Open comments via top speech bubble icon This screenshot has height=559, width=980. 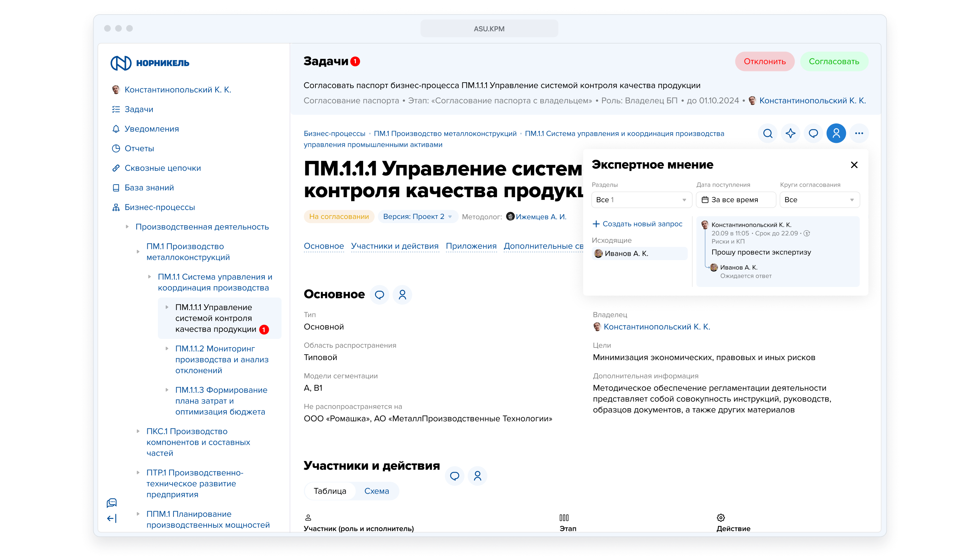click(x=813, y=133)
